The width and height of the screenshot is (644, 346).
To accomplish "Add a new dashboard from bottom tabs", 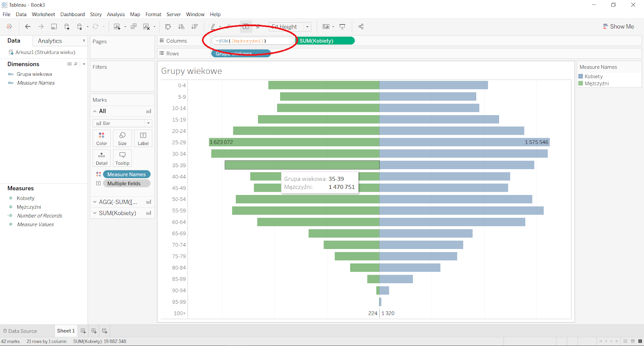I will pyautogui.click(x=94, y=331).
